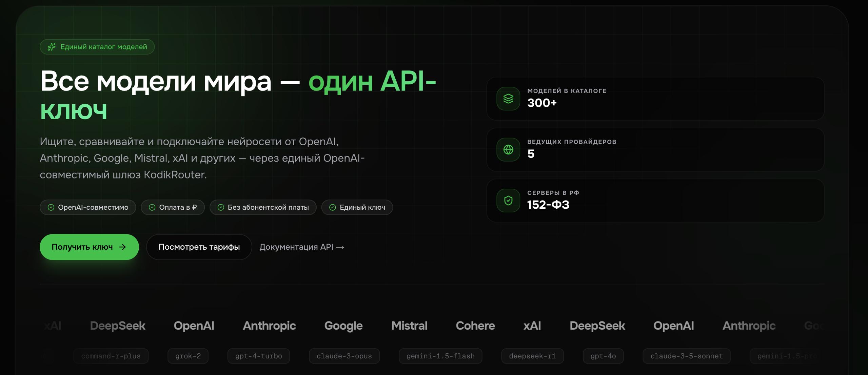
Task: Click the «ВЕДУЩИХ ПРОВАЙДЕРОВ» card label
Action: point(572,142)
